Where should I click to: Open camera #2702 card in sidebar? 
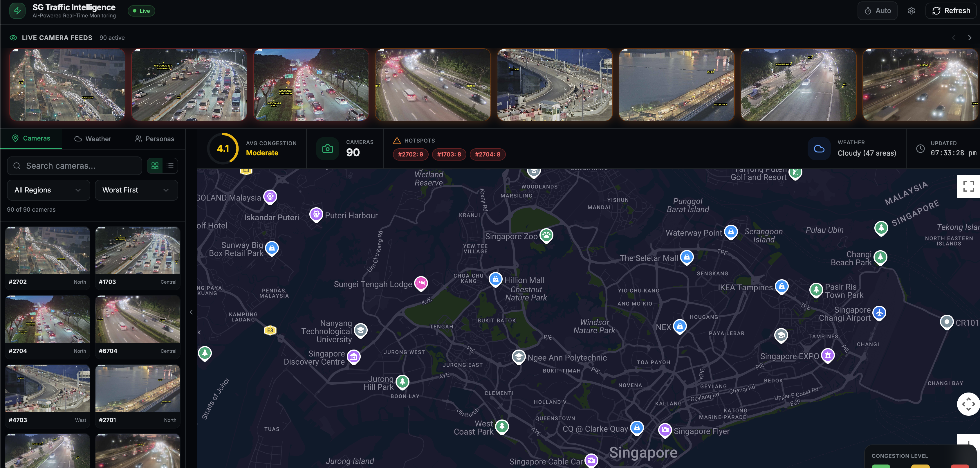(x=48, y=258)
